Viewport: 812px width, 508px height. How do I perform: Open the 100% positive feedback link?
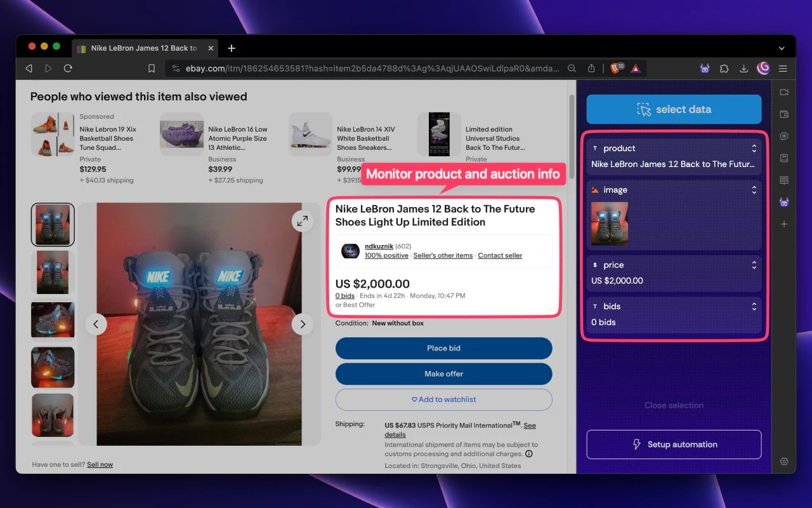click(x=386, y=255)
